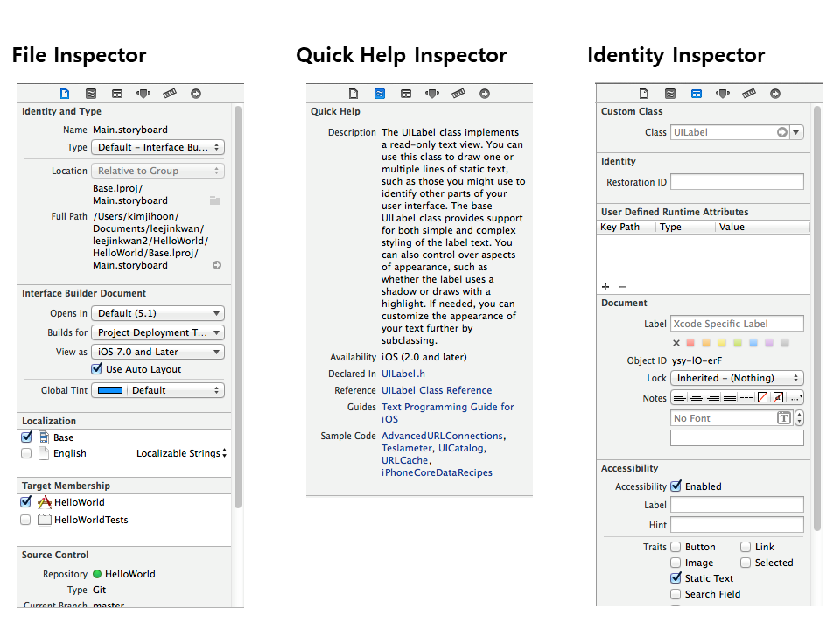Open Connections inspector arrow in Quick Help panel
This screenshot has height=630, width=840.
(x=485, y=94)
